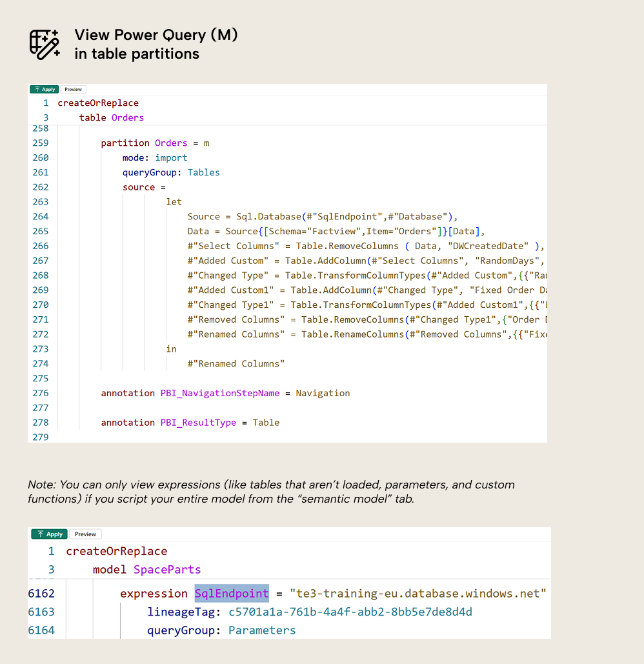Click the Apply button in the top editor
Screen dimensions: 644x664
44,89
